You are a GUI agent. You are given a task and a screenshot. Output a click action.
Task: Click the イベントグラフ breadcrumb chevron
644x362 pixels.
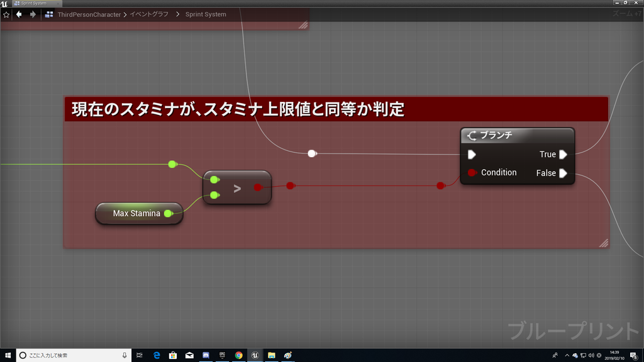pyautogui.click(x=178, y=14)
